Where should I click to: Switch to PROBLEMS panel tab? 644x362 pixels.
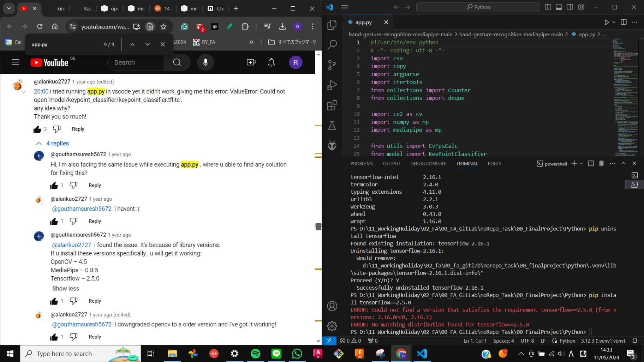(362, 164)
